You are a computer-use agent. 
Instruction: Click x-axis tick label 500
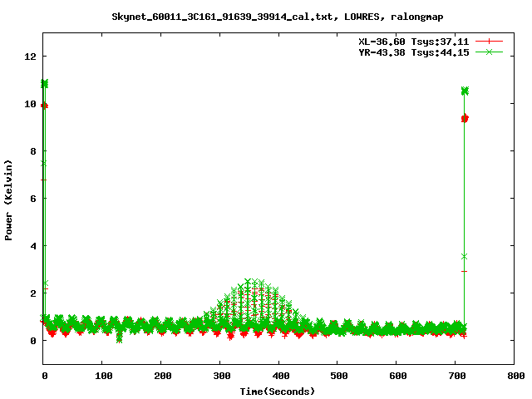pos(339,376)
